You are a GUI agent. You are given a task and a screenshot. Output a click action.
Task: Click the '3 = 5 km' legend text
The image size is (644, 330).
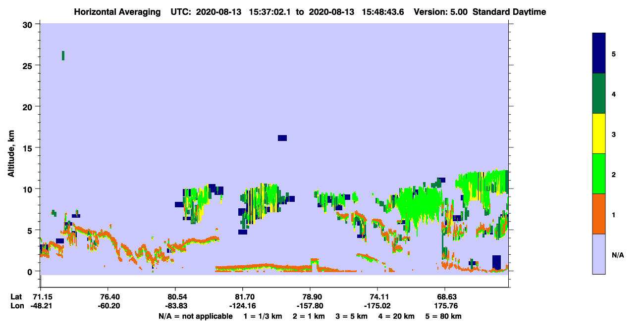pyautogui.click(x=352, y=316)
